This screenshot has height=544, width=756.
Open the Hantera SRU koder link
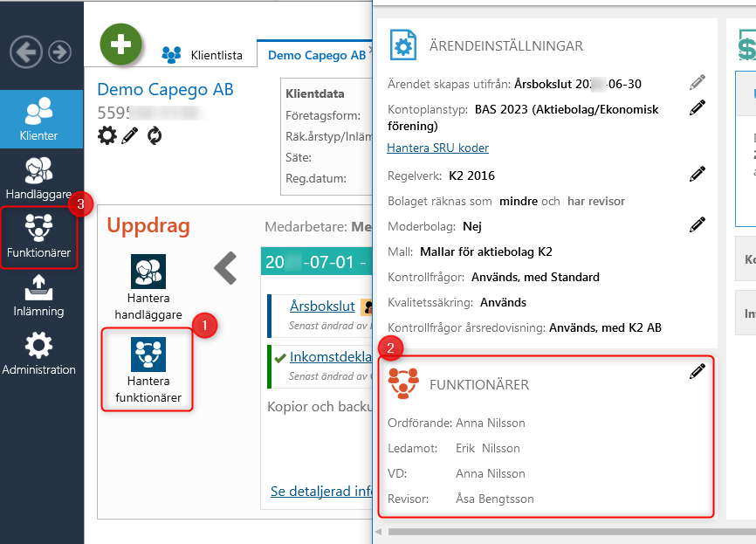[437, 148]
